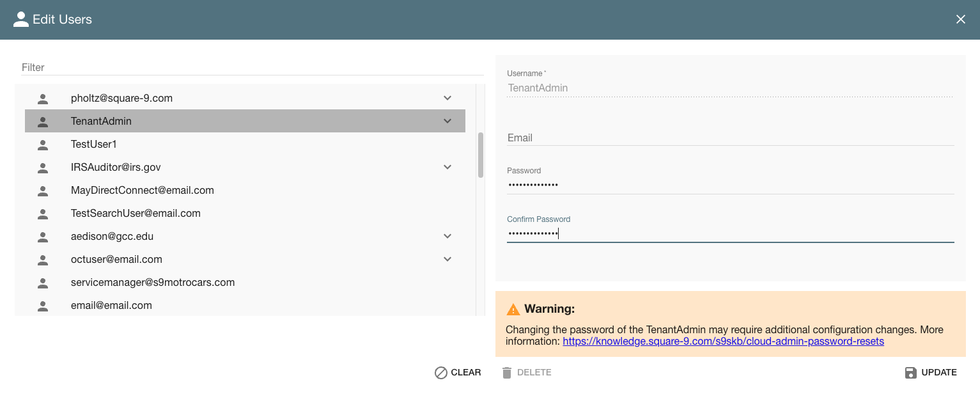Click the user list vertical scrollbar

[481, 155]
